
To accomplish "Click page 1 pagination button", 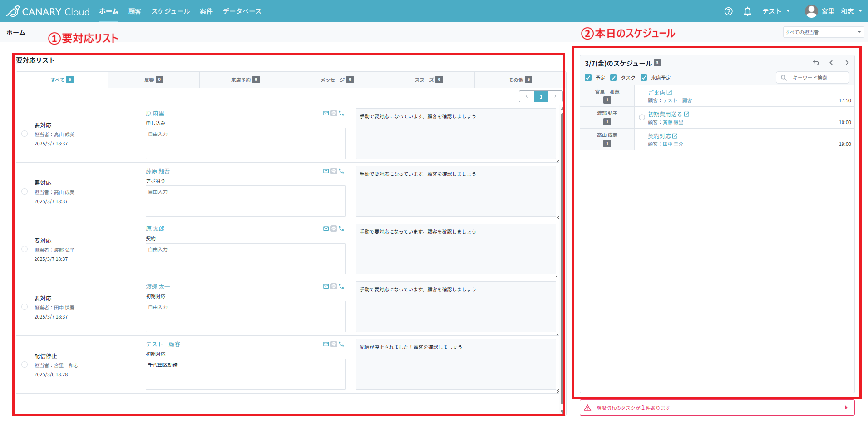I will [x=541, y=96].
